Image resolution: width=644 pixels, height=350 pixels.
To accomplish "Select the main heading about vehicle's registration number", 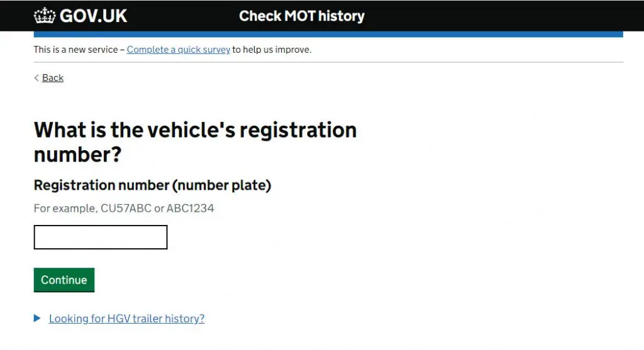I will click(195, 142).
